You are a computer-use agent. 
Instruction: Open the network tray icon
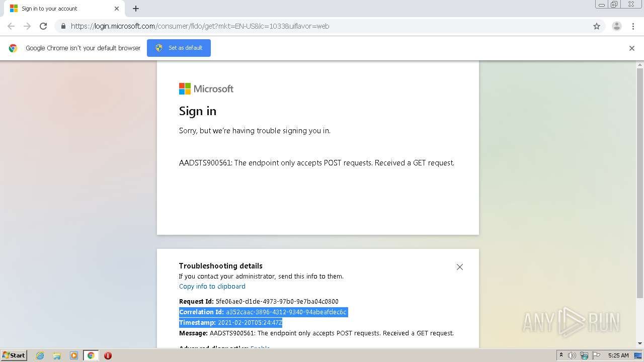tap(584, 355)
